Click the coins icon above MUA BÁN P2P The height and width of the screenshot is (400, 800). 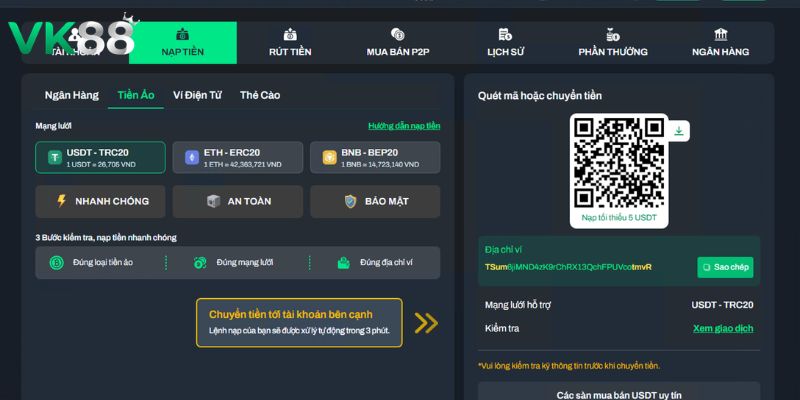pyautogui.click(x=397, y=35)
